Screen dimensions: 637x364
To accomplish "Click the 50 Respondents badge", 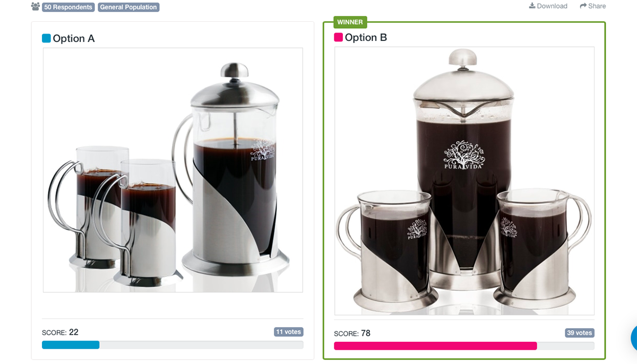I will pyautogui.click(x=68, y=7).
